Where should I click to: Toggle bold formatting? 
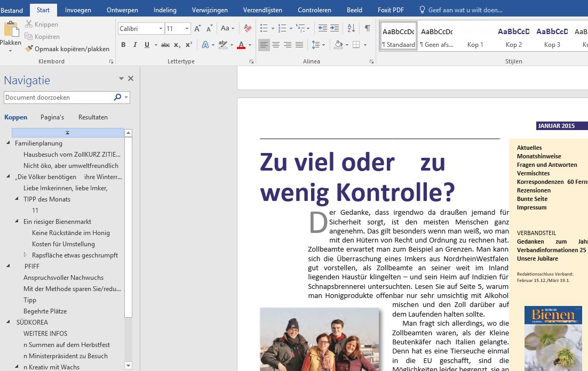pos(123,45)
